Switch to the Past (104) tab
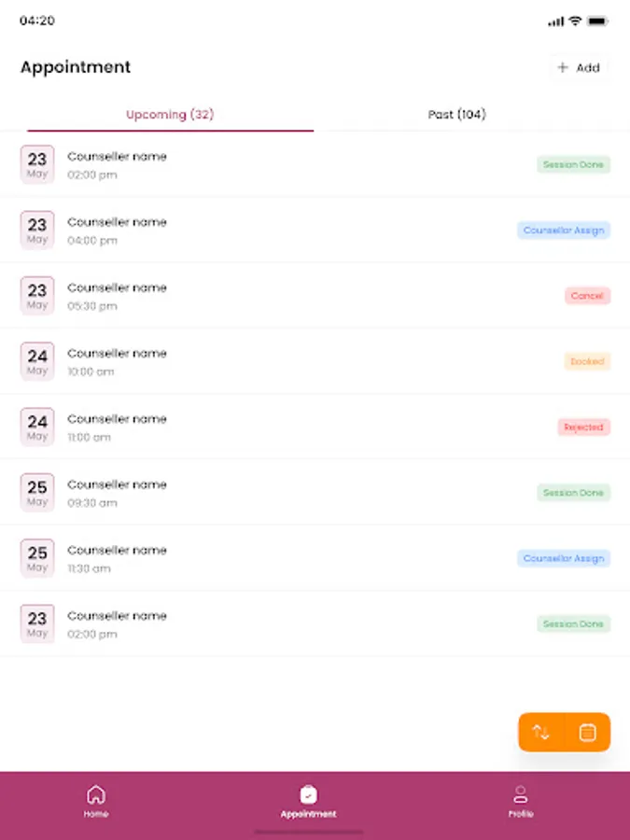The image size is (630, 840). 456,115
